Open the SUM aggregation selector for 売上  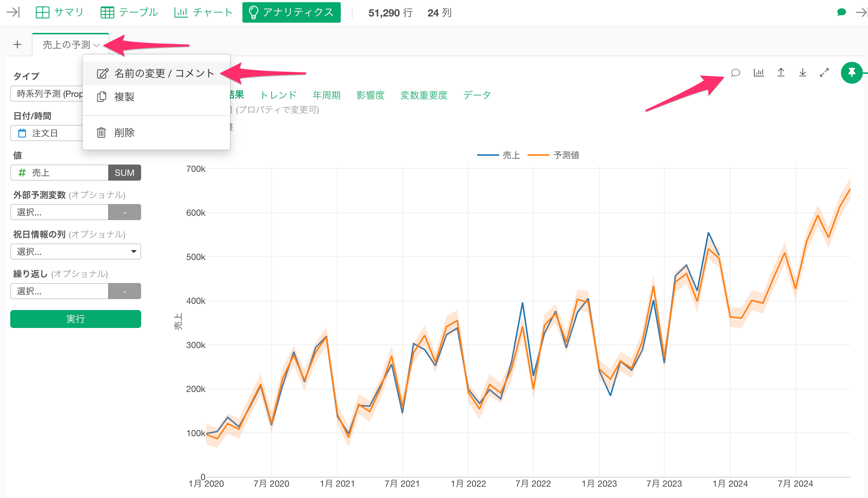pos(124,173)
